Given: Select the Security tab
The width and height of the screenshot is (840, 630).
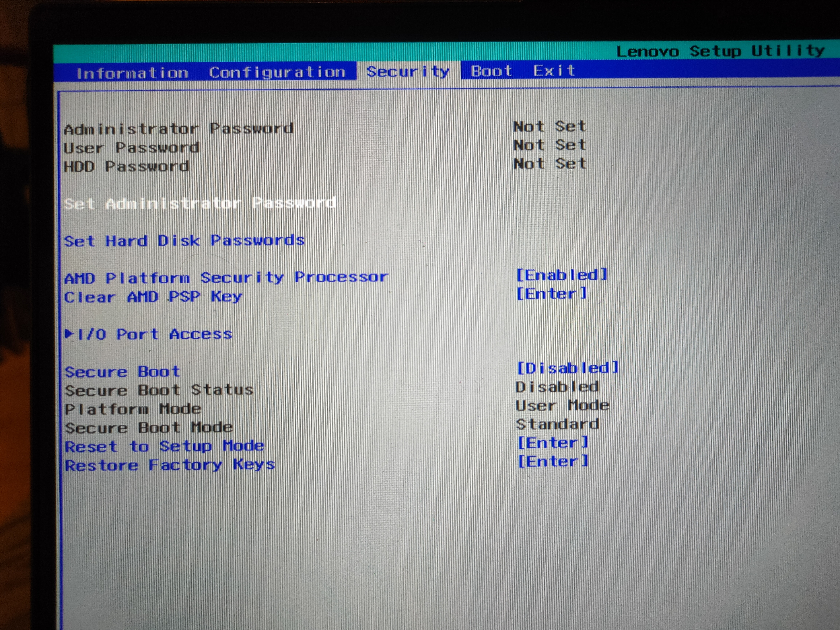Looking at the screenshot, I should pos(408,71).
